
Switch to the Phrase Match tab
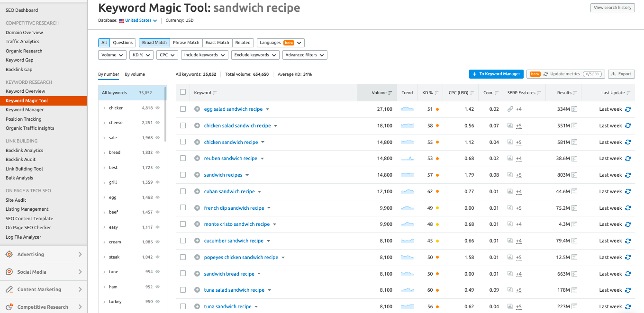tap(186, 43)
